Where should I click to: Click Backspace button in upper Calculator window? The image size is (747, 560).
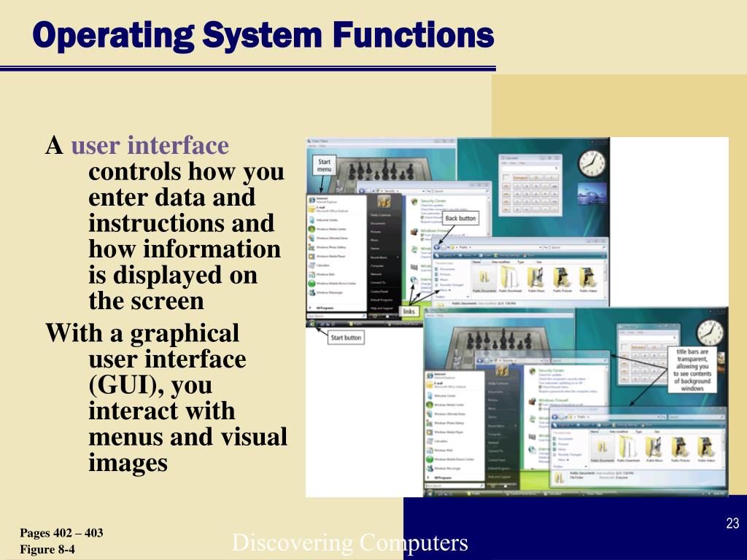click(520, 178)
